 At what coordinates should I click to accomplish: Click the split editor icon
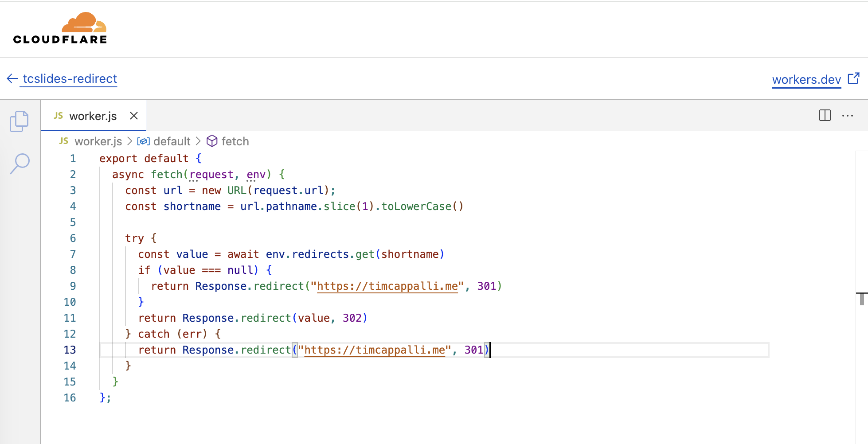click(825, 116)
